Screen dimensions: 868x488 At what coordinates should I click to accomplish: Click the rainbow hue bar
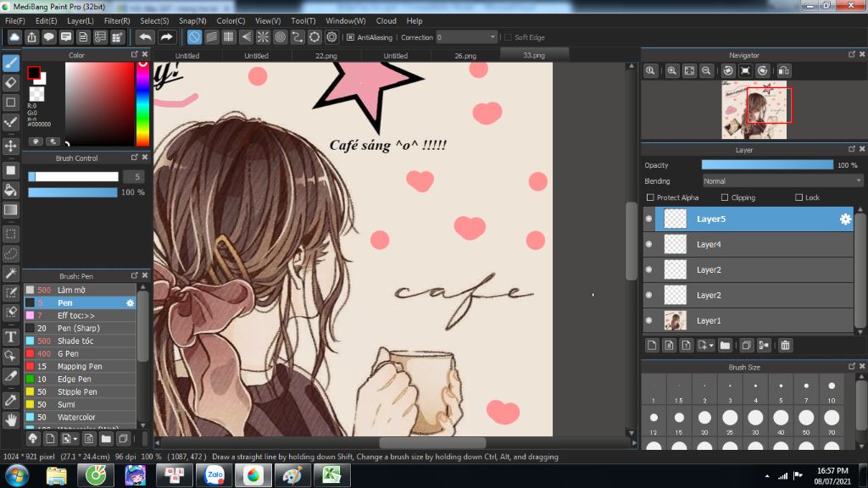coord(142,103)
